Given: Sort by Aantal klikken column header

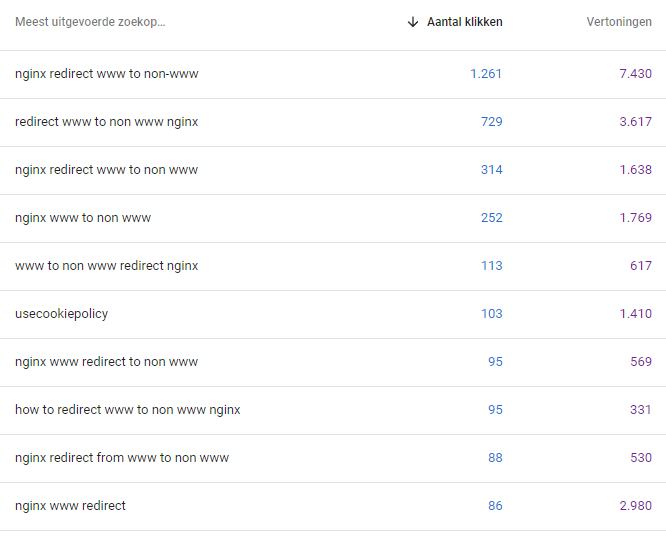Looking at the screenshot, I should (x=465, y=22).
